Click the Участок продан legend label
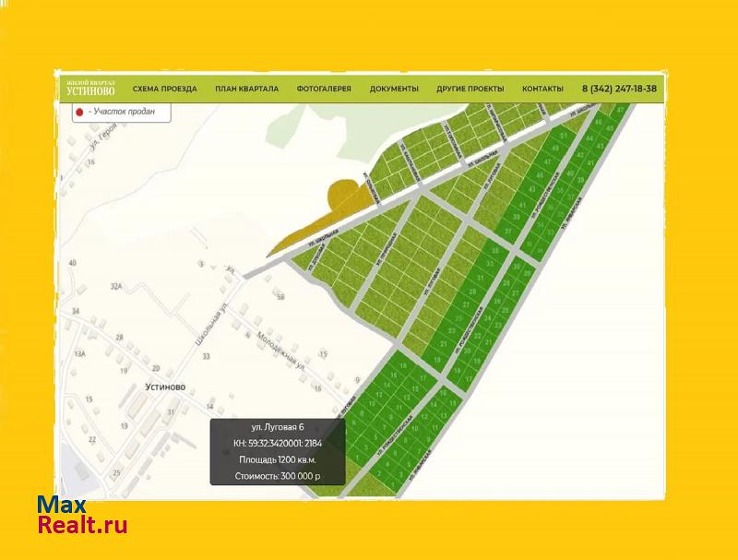 pos(115,113)
